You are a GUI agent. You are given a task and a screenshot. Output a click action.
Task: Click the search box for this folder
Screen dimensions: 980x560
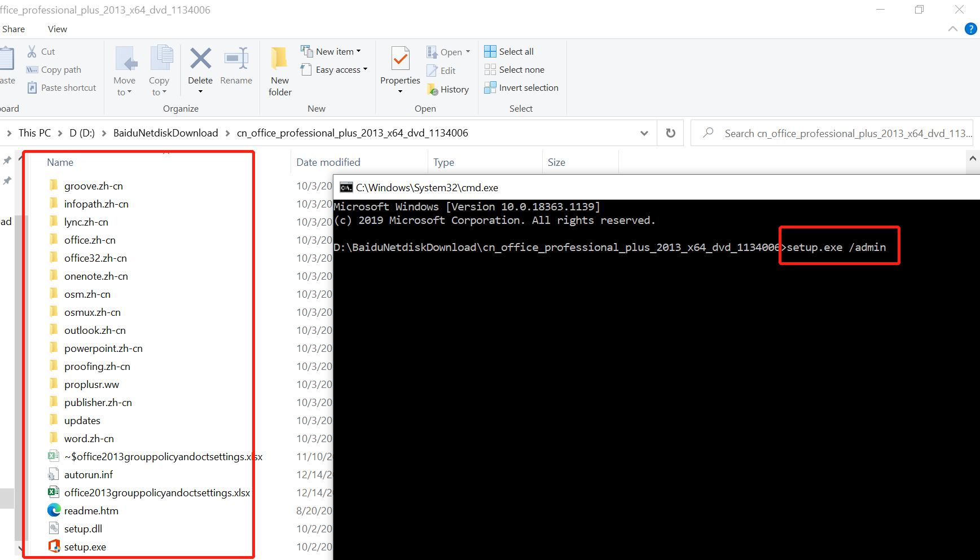(x=832, y=133)
